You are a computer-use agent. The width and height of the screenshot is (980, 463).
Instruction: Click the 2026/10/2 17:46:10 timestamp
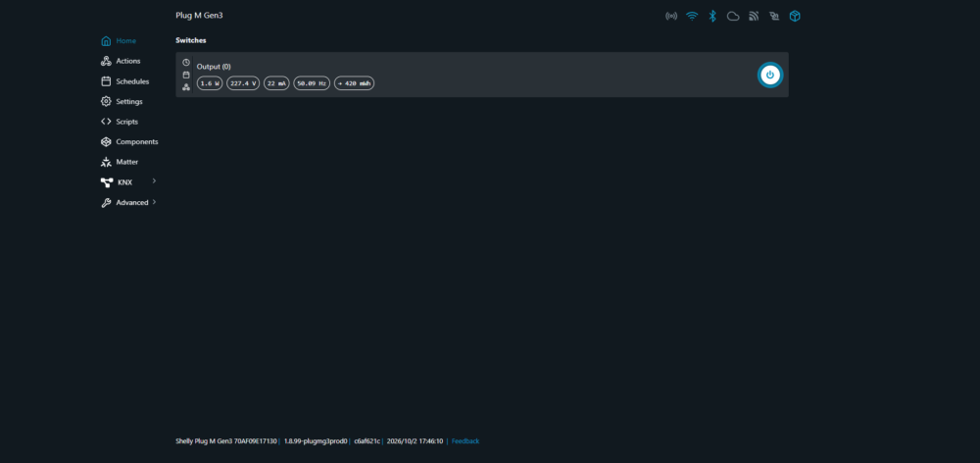(415, 441)
